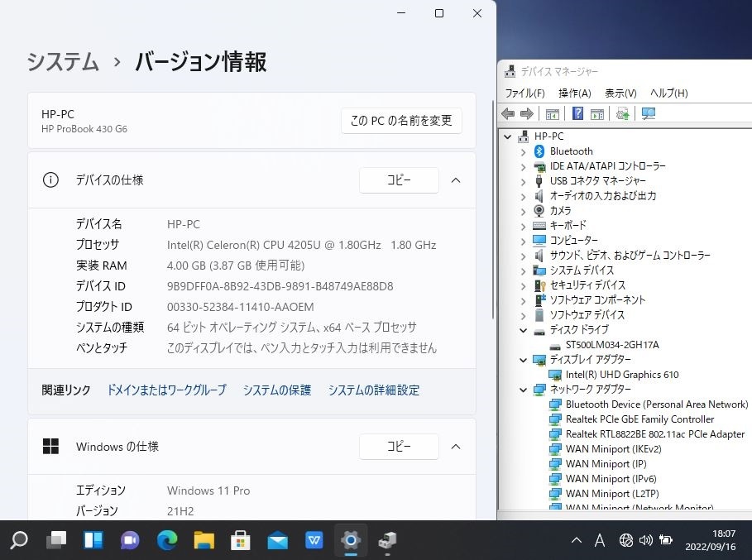The height and width of the screenshot is (560, 752).
Task: Select ST500LM034-2GH17A disk drive icon
Action: pyautogui.click(x=555, y=345)
